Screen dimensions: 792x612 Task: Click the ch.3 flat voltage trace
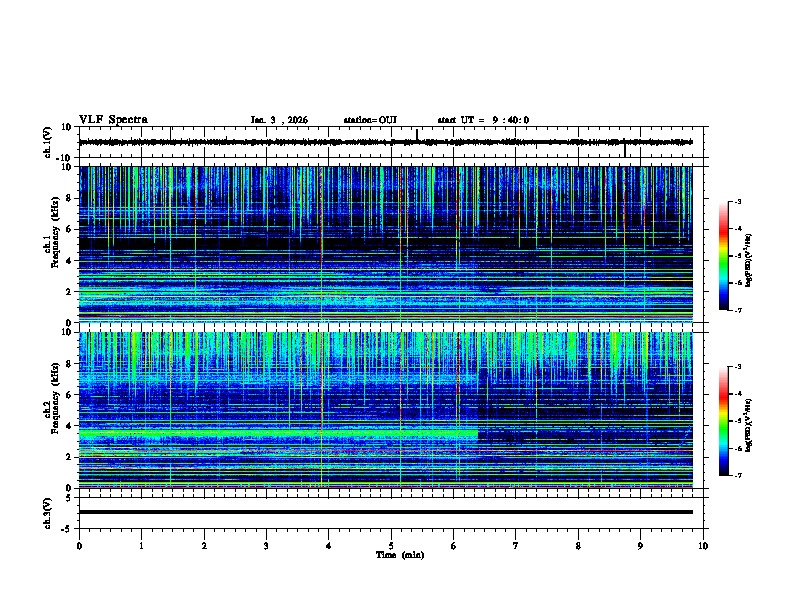tap(386, 512)
